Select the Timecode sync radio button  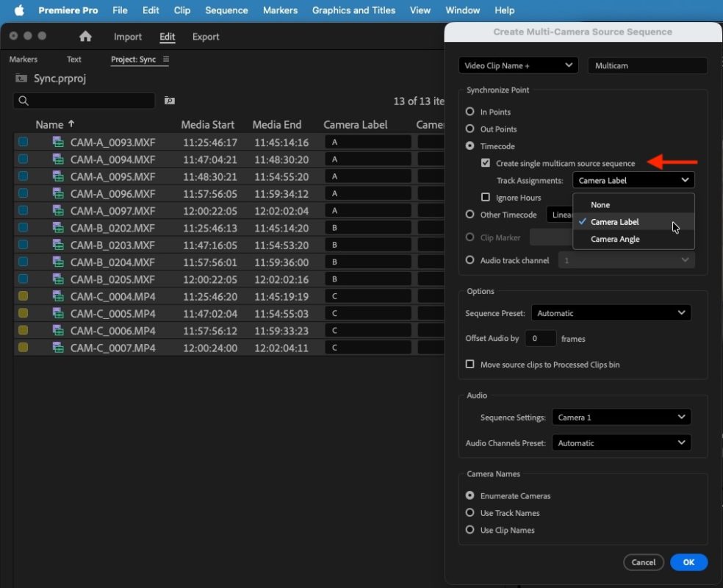click(470, 146)
